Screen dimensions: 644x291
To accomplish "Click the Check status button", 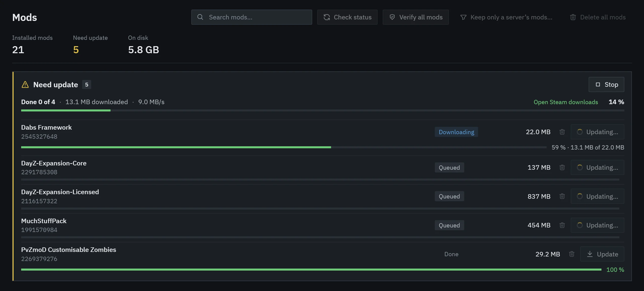I will (347, 17).
